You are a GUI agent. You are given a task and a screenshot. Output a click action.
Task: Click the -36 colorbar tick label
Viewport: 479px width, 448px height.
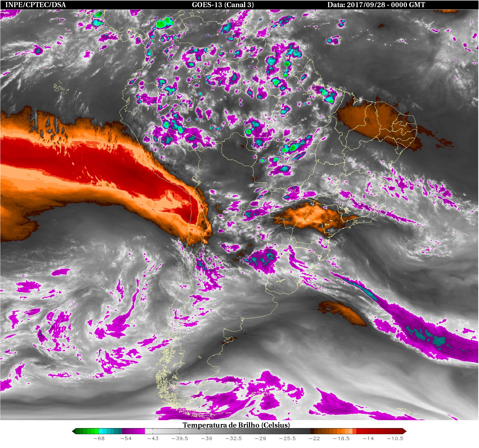point(206,439)
